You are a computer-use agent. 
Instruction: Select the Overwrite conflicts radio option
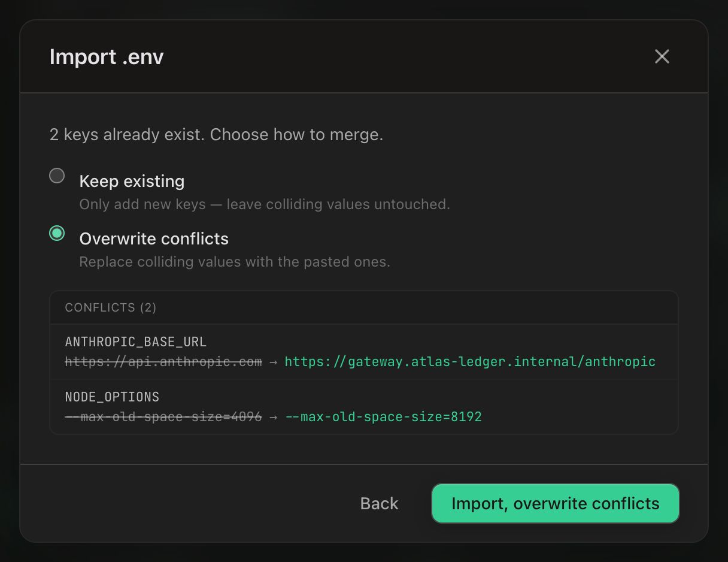pyautogui.click(x=57, y=233)
